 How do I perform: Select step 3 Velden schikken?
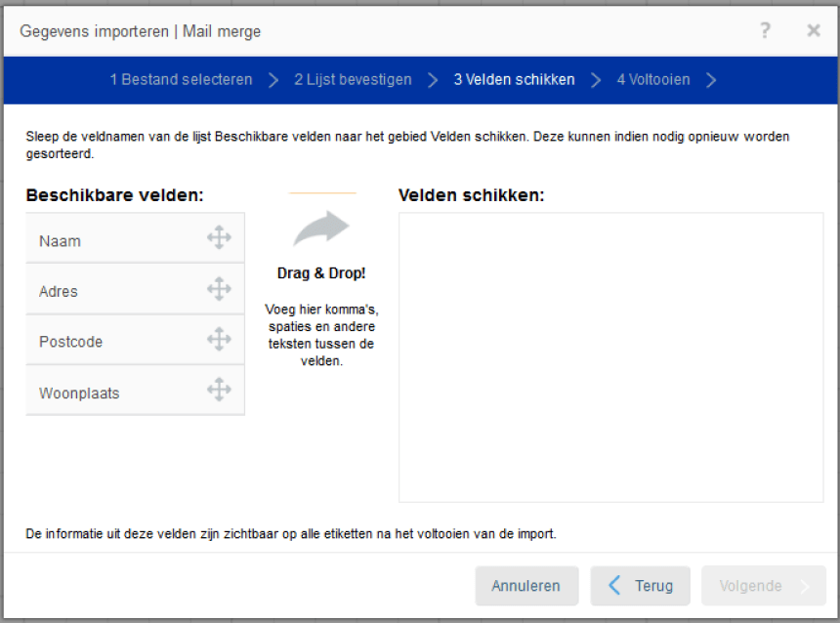515,80
